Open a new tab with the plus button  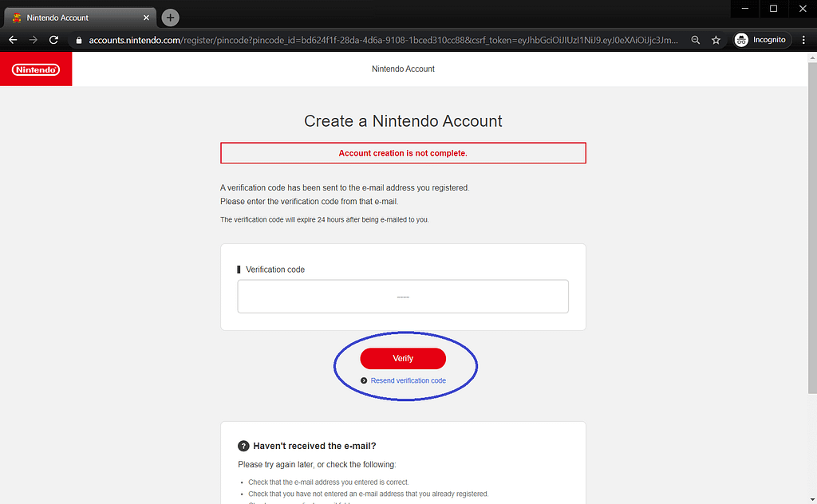(x=171, y=18)
